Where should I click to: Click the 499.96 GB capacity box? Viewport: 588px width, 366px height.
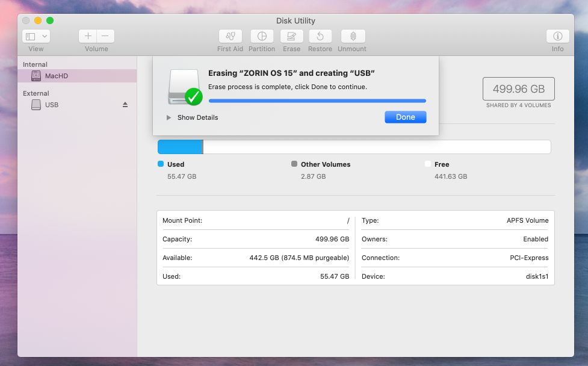(518, 89)
